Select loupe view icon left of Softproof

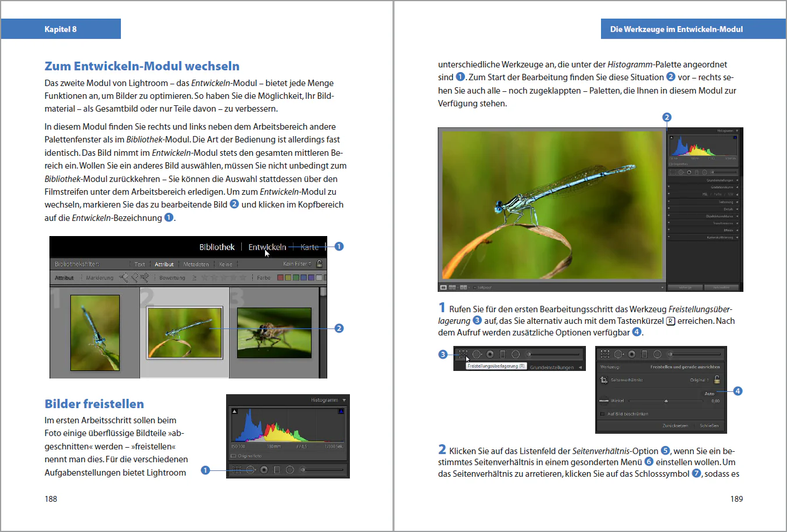click(443, 287)
